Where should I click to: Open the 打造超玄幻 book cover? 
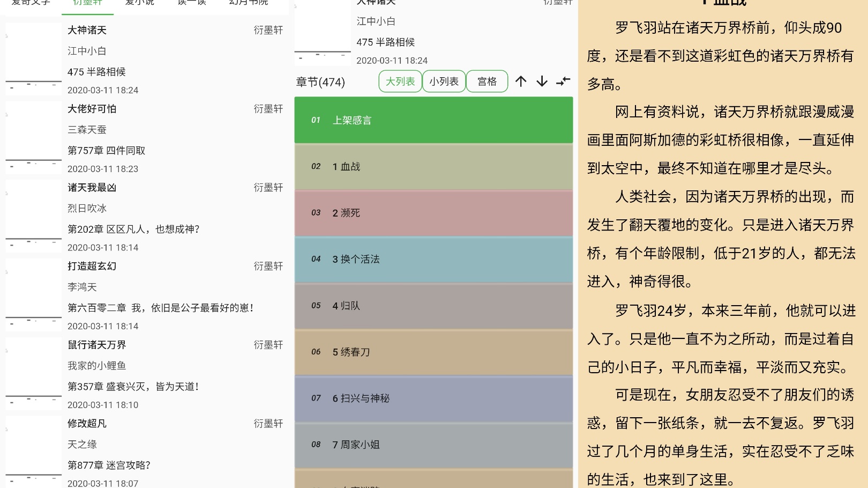coord(33,295)
